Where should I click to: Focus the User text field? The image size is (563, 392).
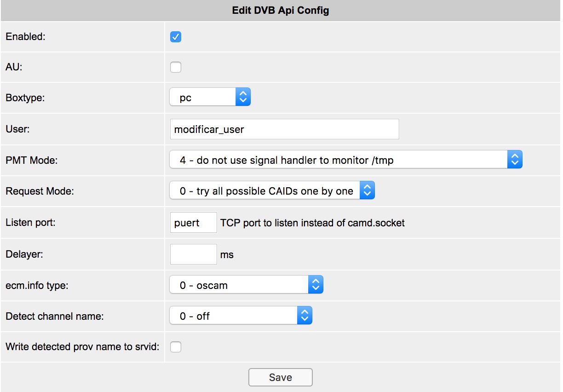284,129
